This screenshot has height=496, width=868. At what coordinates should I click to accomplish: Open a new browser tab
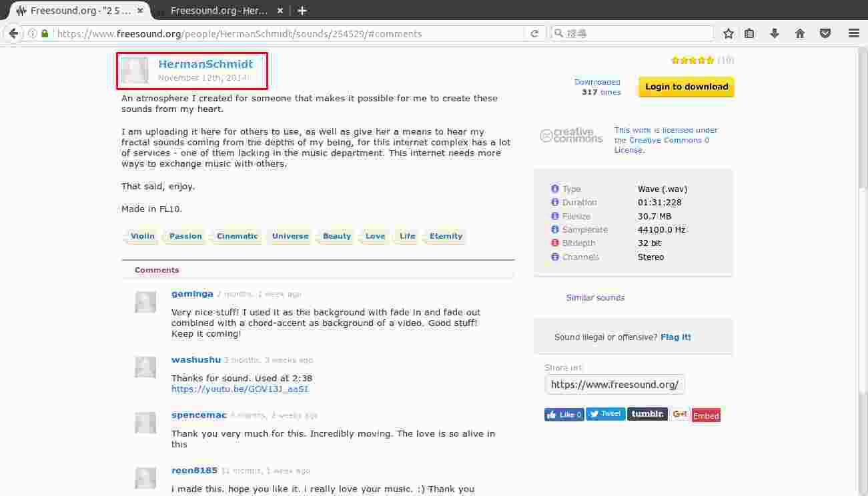(302, 11)
